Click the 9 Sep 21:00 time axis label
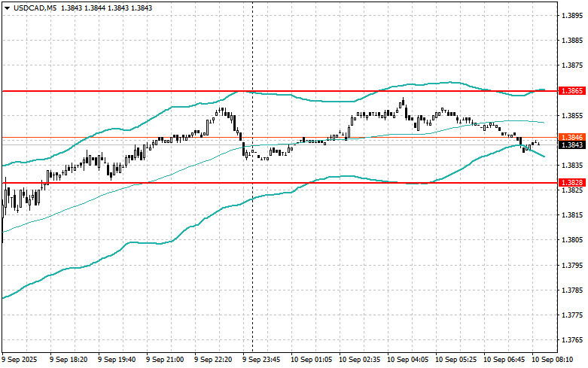588x368 pixels. (x=165, y=360)
